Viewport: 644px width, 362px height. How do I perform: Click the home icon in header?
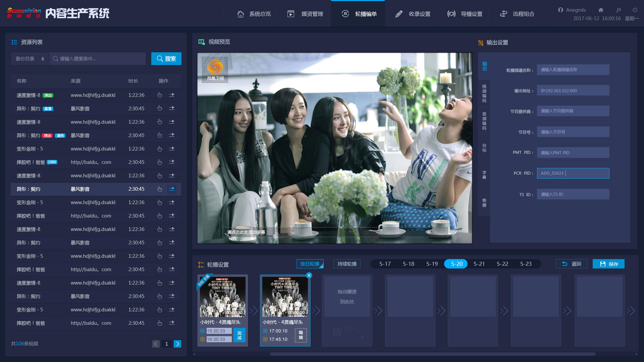click(601, 10)
